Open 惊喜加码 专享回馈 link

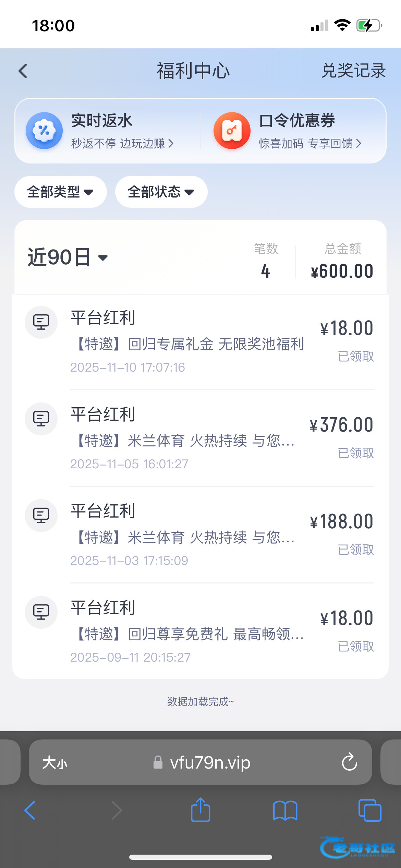pyautogui.click(x=310, y=144)
